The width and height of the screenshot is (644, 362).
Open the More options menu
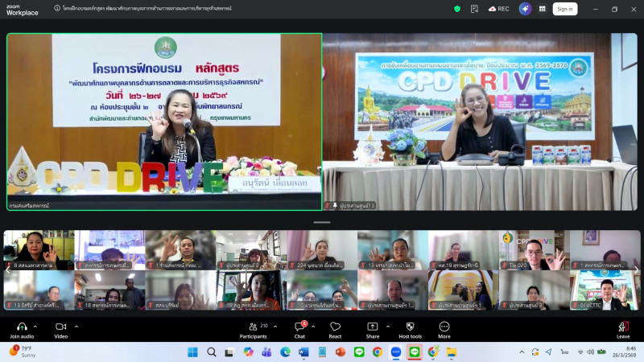[444, 327]
